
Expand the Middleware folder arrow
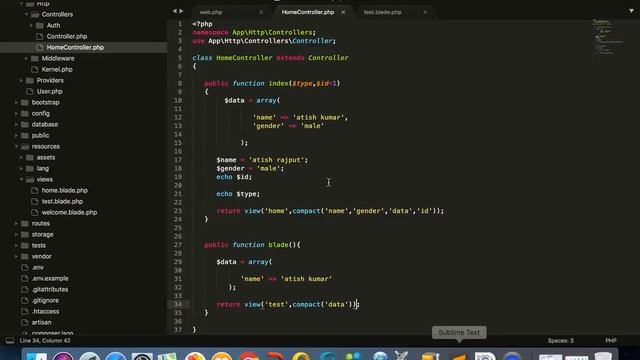pyautogui.click(x=27, y=58)
